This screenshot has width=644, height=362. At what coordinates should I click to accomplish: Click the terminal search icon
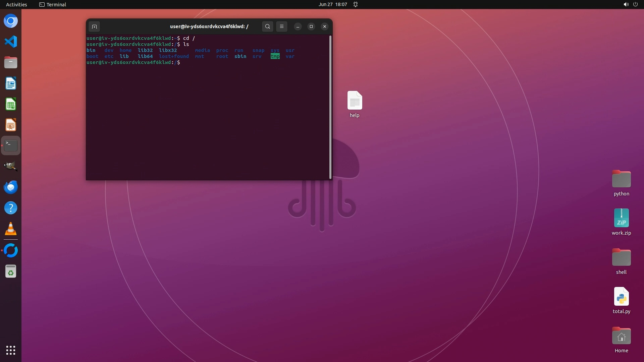pyautogui.click(x=267, y=26)
